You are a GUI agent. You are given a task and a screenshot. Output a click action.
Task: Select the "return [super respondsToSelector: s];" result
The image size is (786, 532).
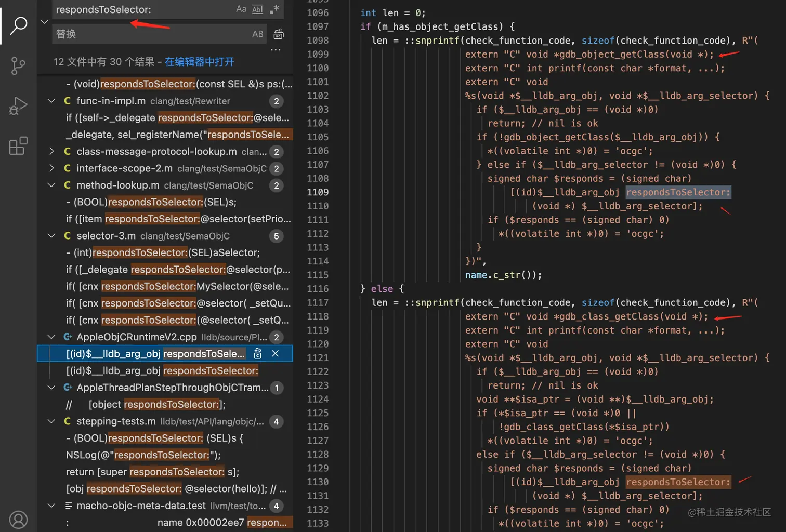click(x=152, y=472)
